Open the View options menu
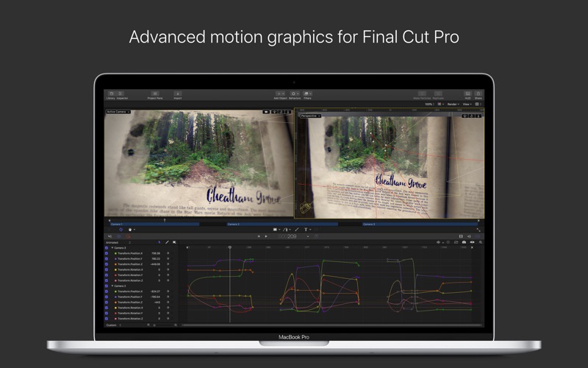588x368 pixels. point(467,104)
